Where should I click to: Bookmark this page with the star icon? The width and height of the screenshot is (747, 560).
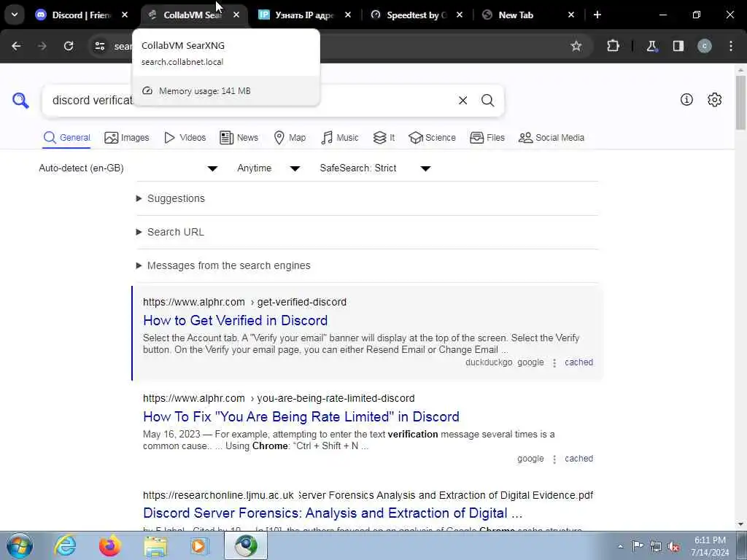pos(576,46)
